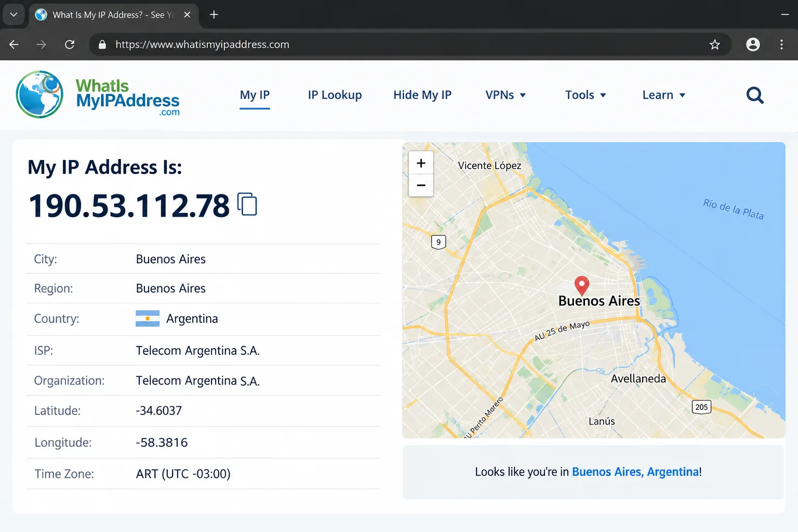798x532 pixels.
Task: Click the latitude value -34.6037
Action: [159, 410]
